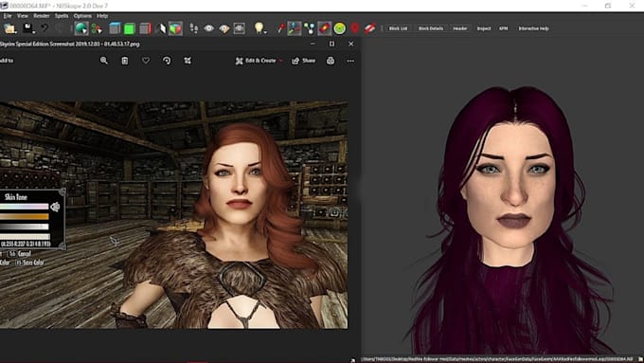644x363 pixels.
Task: Open the KFM panel
Action: coord(504,28)
